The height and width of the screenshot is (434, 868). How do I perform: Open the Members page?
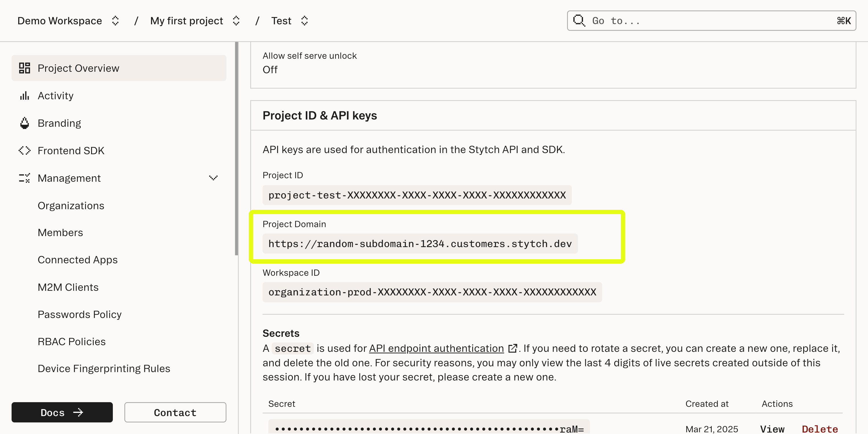(60, 233)
